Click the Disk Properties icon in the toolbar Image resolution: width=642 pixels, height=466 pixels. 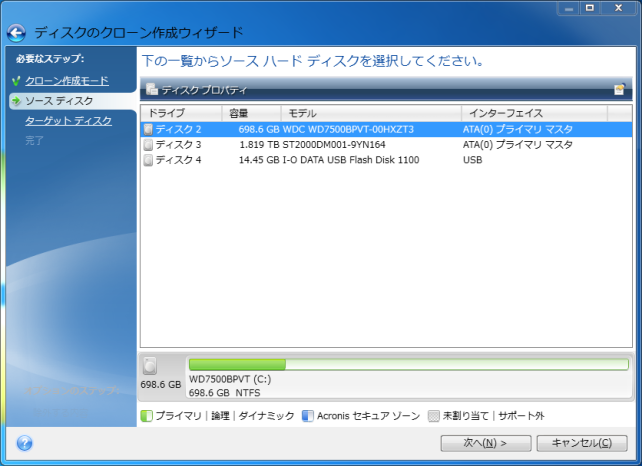(152, 89)
